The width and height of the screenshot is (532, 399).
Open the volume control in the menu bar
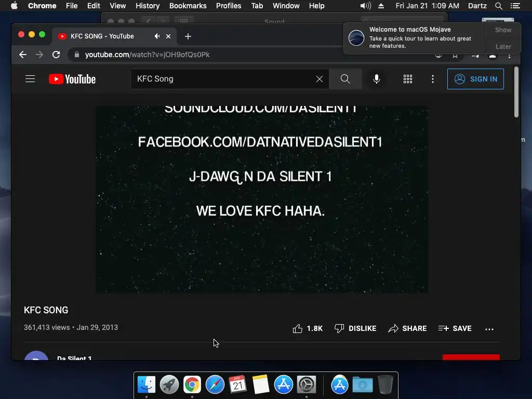tap(365, 6)
